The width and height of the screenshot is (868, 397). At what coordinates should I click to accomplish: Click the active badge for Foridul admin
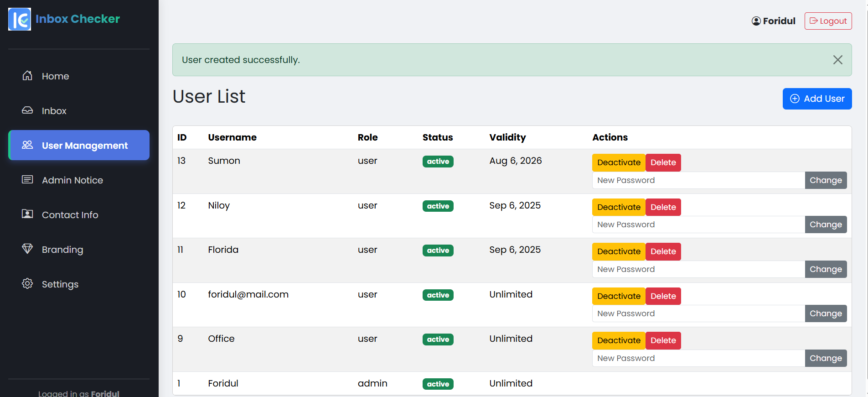438,384
